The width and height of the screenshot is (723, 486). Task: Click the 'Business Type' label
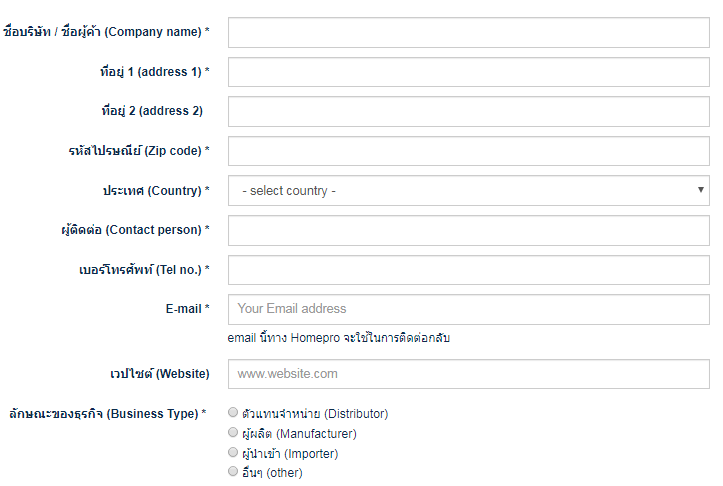pos(107,413)
